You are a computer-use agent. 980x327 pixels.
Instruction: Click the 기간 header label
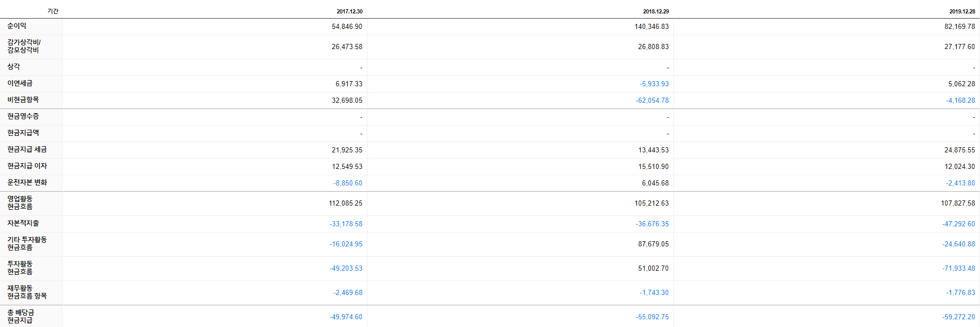(53, 11)
